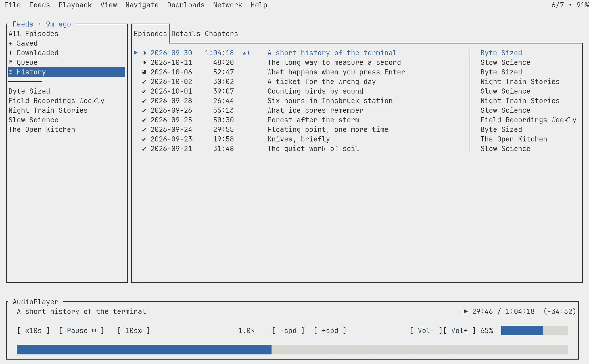Click the play marker on the 2026-09-30 row
This screenshot has width=589, height=364.
pos(136,53)
